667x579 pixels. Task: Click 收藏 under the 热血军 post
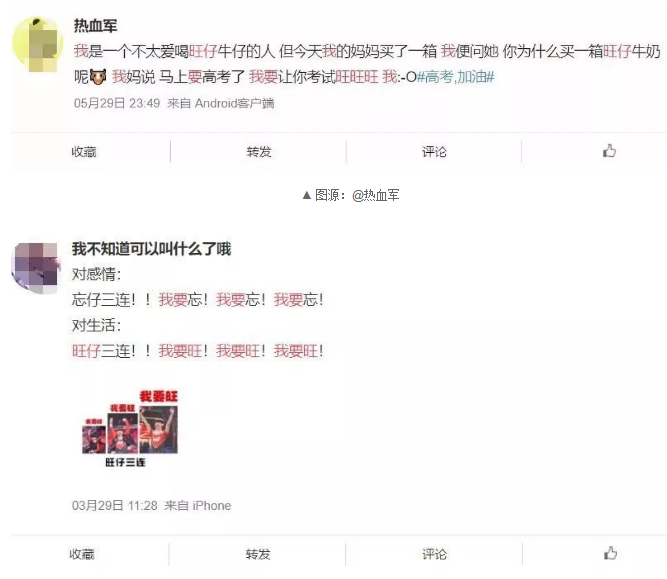pyautogui.click(x=84, y=151)
